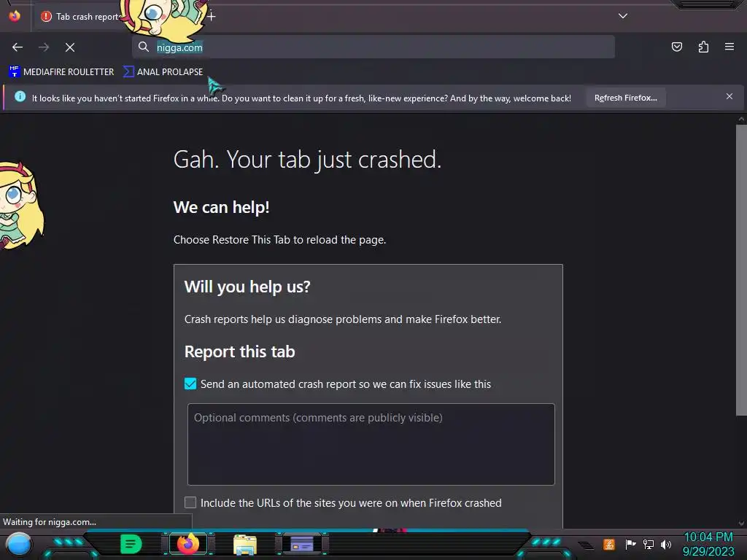
Task: Click the Report this tab heading
Action: [239, 351]
